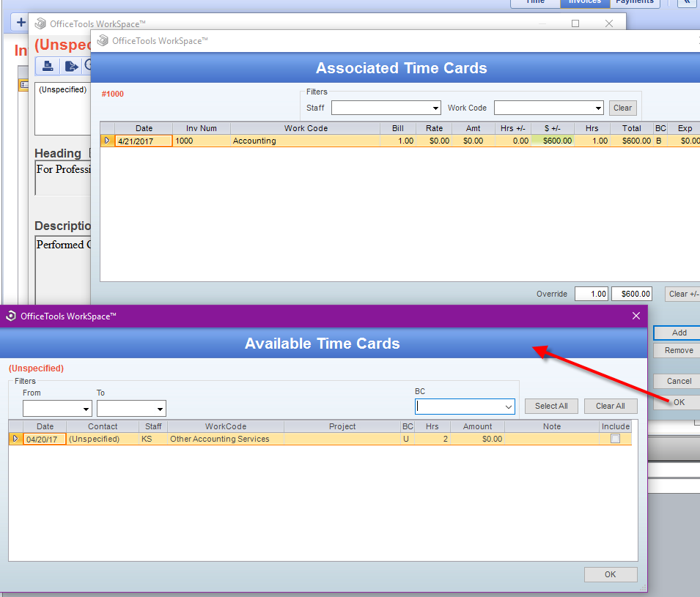700x597 pixels.
Task: Click the plus icon at the top left
Action: (x=21, y=22)
